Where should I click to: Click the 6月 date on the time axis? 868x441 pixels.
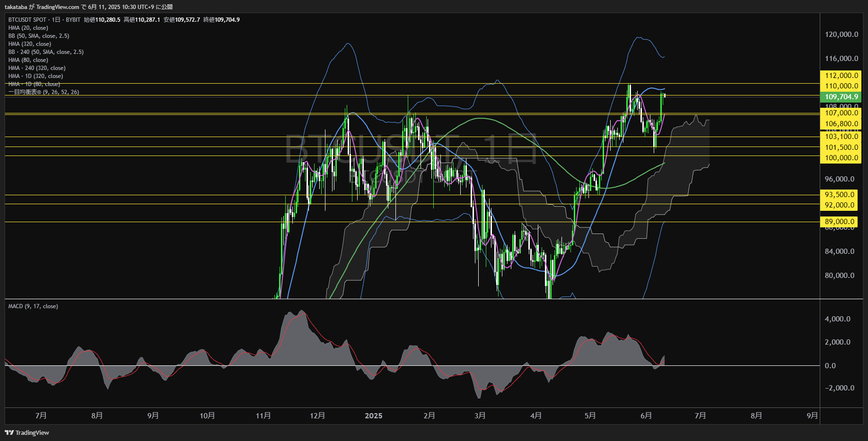click(646, 415)
